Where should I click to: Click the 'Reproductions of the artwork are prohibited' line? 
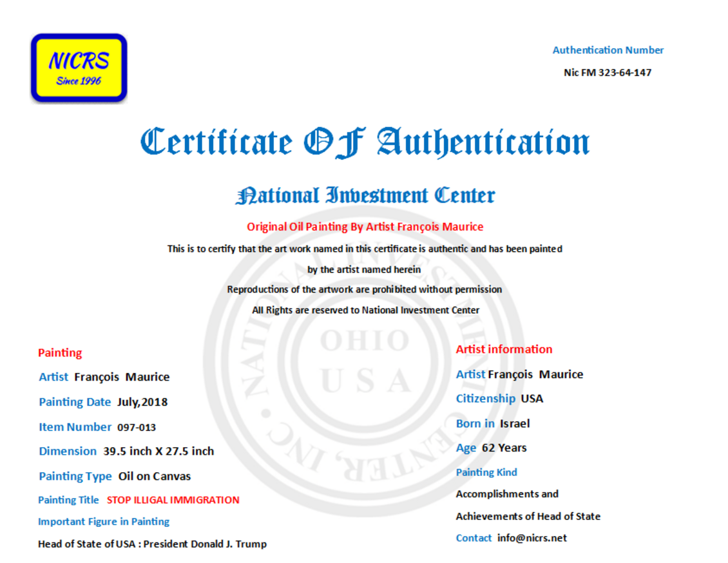point(365,289)
